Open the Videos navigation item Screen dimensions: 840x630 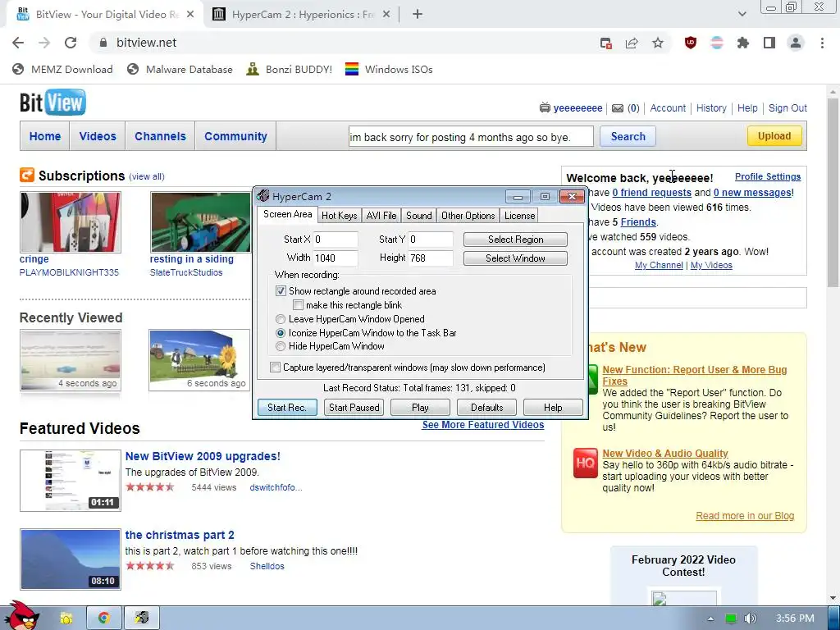coord(98,137)
